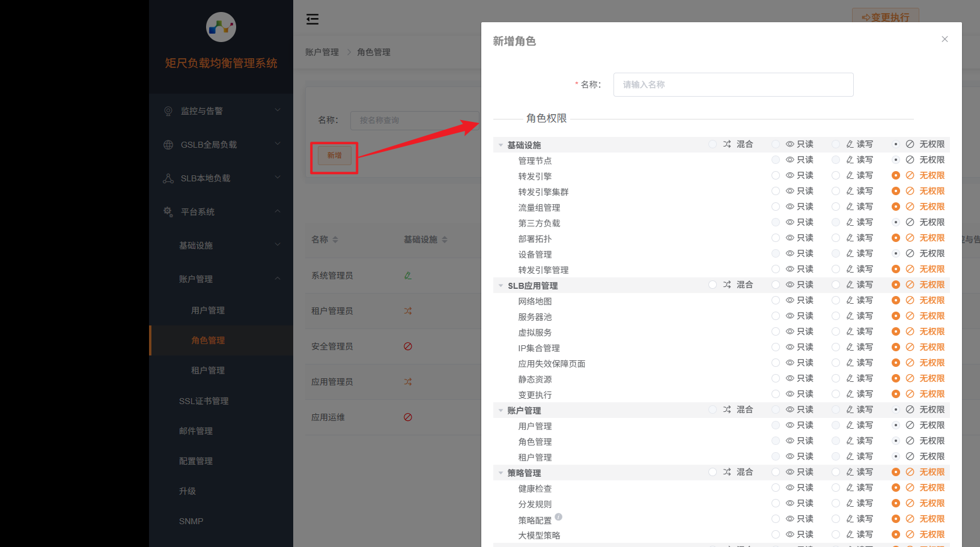Click the shuffle icon for 租户管理员
The image size is (980, 547).
pyautogui.click(x=408, y=311)
